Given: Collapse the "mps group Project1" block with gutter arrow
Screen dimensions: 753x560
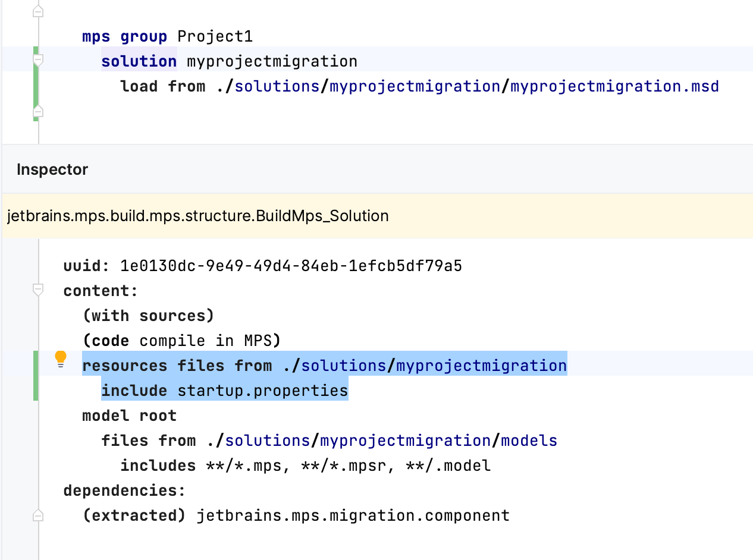Looking at the screenshot, I should pyautogui.click(x=37, y=10).
